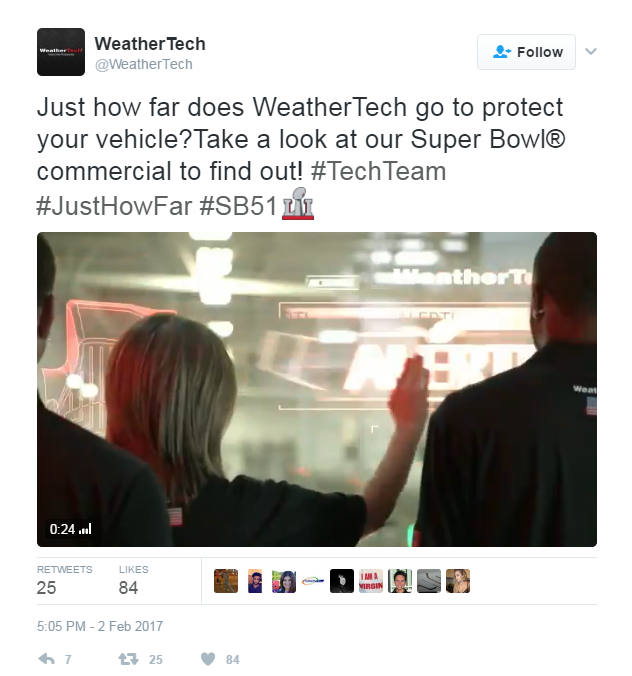The height and width of the screenshot is (676, 632).
Task: Like the tweet with the heart icon
Action: tap(208, 659)
